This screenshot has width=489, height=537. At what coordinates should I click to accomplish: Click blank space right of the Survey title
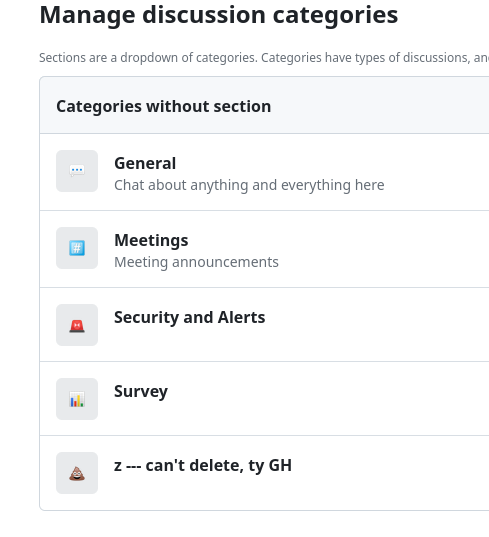[x=325, y=391]
